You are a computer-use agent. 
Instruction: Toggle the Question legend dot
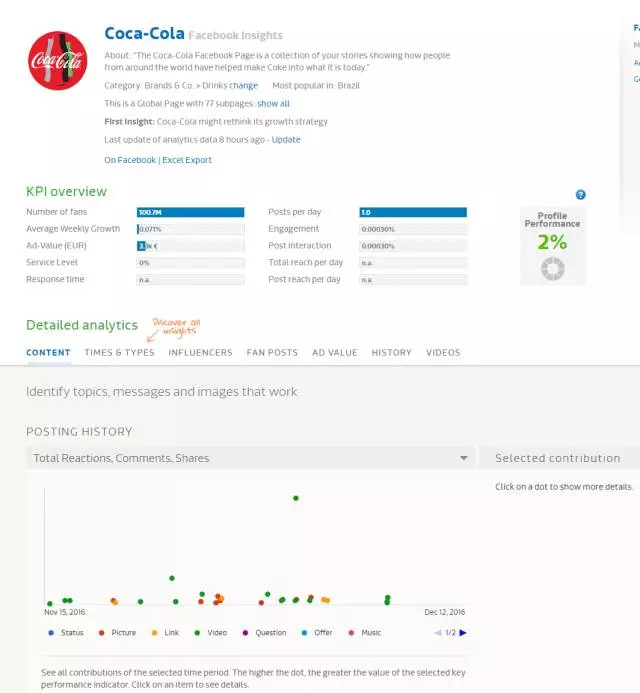pos(248,632)
